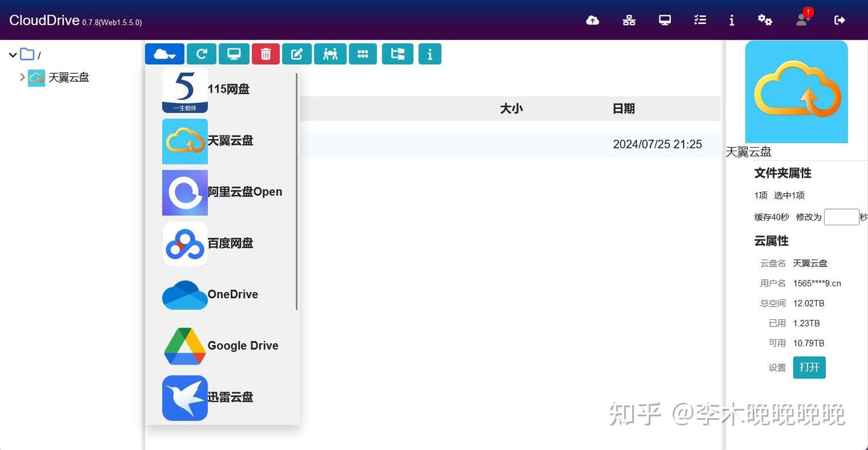The image size is (868, 450).
Task: Click the grid view icon in the toolbar
Action: [x=362, y=54]
